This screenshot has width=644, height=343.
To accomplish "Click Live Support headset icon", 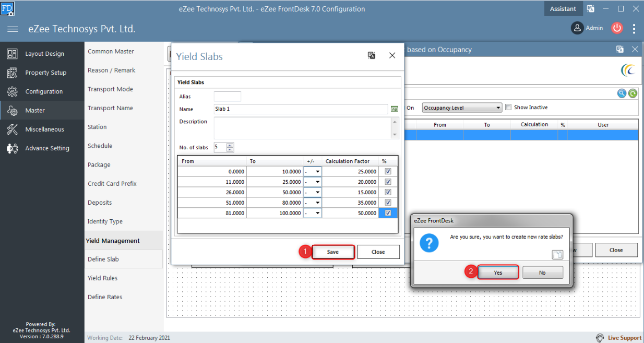I will (x=600, y=338).
